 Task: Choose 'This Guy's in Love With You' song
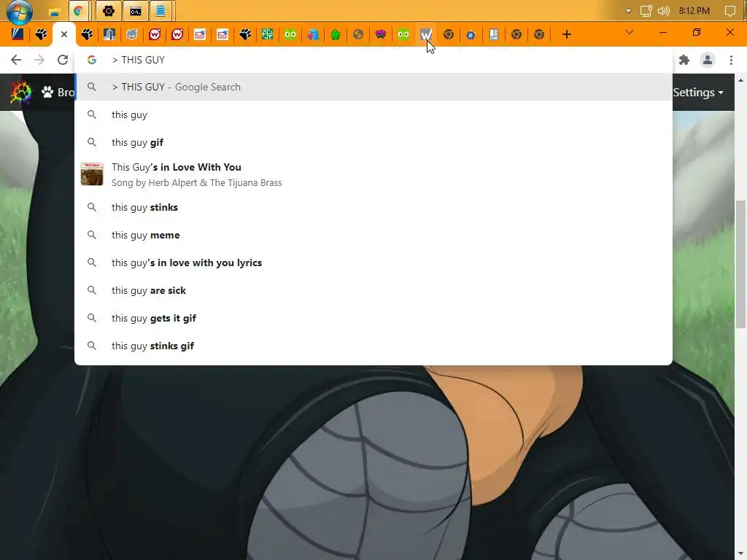pyautogui.click(x=373, y=174)
